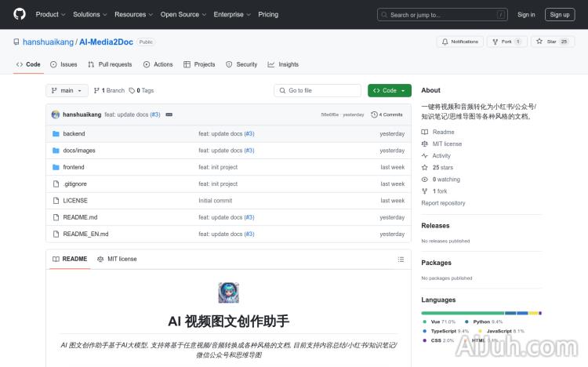The height and width of the screenshot is (367, 588).
Task: Switch to the Issues tab
Action: coord(64,64)
